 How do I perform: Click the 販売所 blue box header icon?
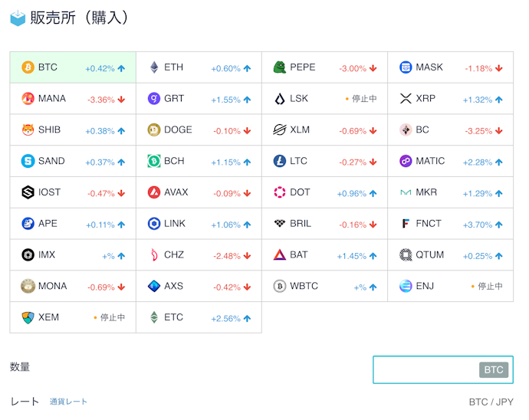pos(18,18)
